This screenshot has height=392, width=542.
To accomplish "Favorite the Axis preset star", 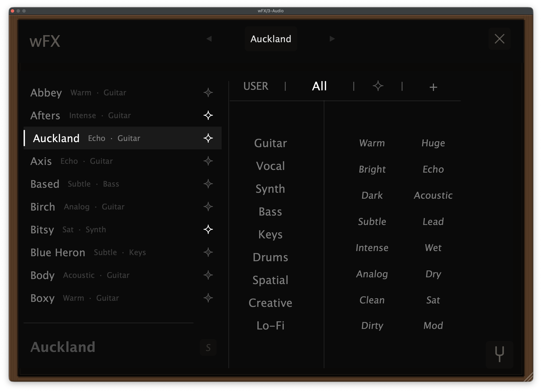I will (208, 161).
